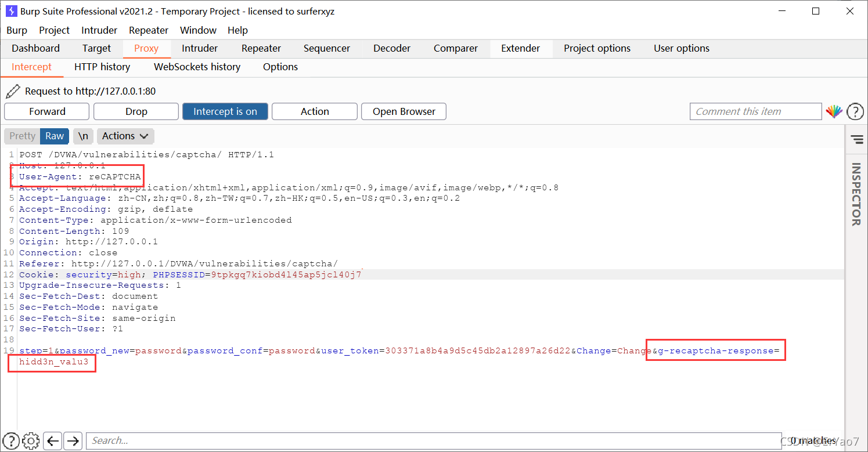Click the Drop button
This screenshot has width=868, height=452.
click(x=136, y=111)
